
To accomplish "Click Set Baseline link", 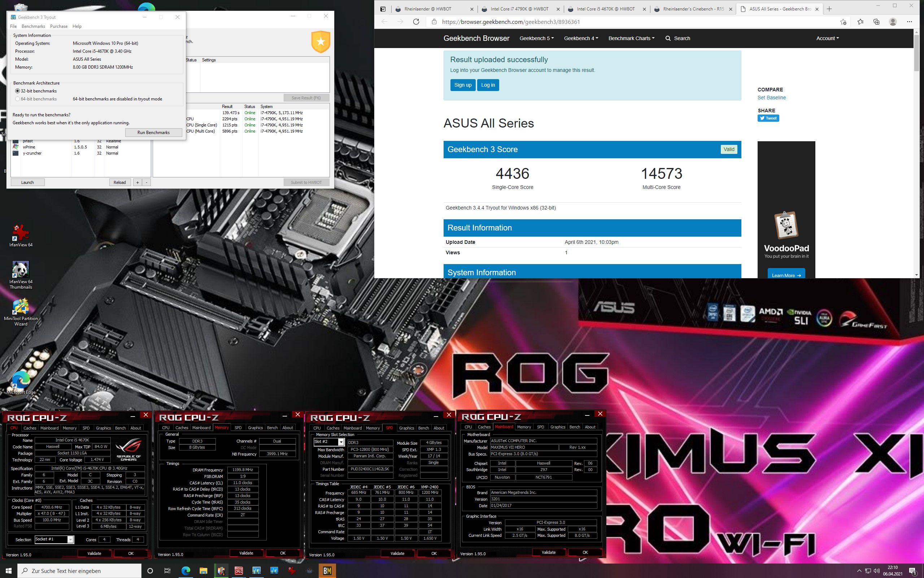I will pyautogui.click(x=772, y=98).
